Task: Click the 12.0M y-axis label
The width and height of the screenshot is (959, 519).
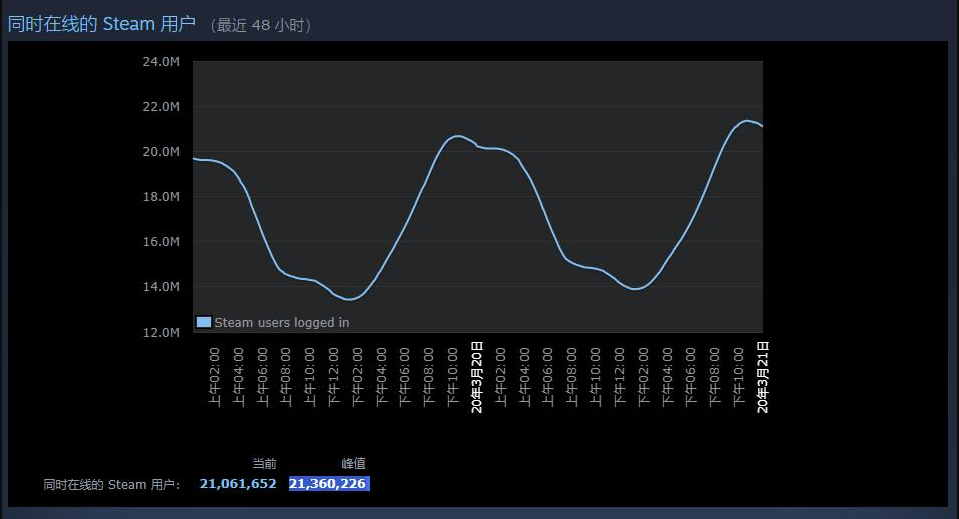Action: pos(161,333)
